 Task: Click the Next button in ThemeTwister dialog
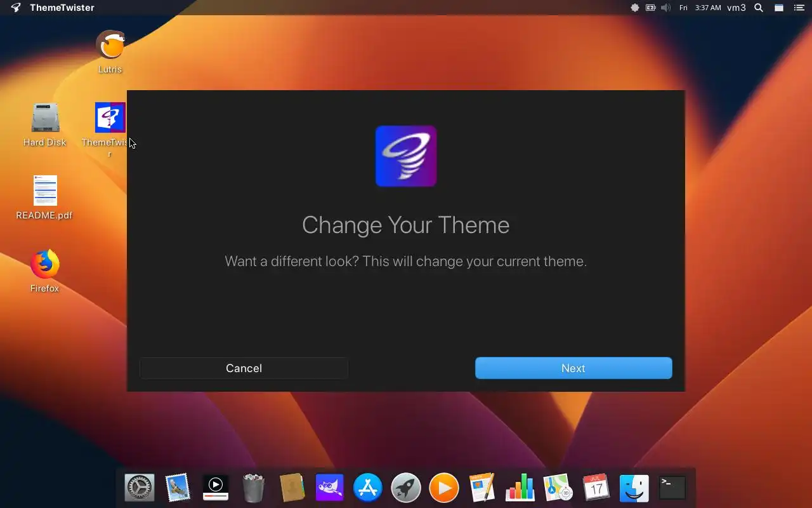click(573, 368)
